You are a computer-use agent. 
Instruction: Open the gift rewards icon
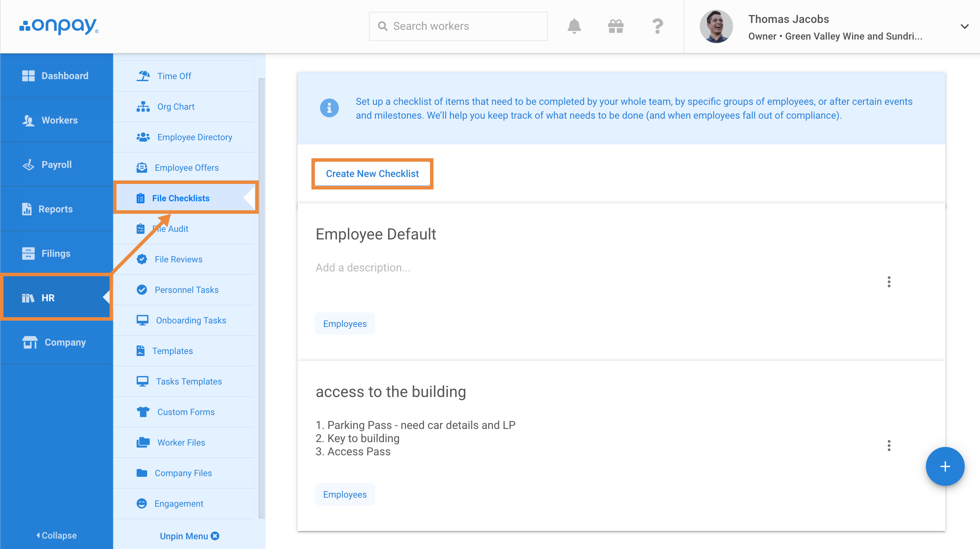[x=616, y=26]
